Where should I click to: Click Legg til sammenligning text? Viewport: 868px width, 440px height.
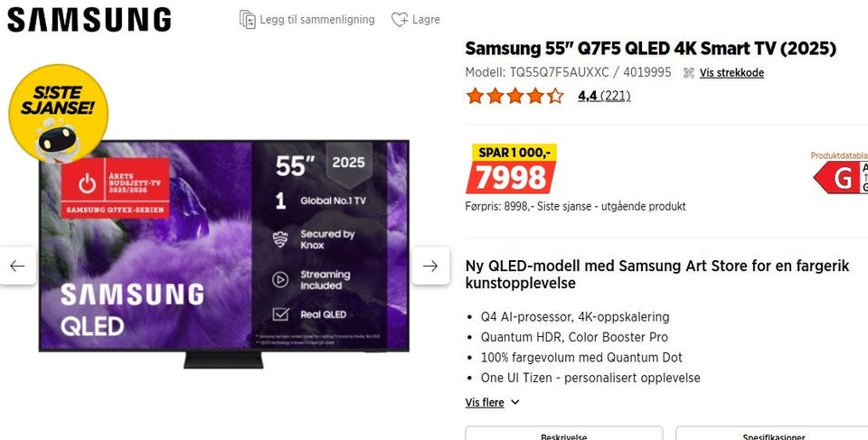pos(317,19)
